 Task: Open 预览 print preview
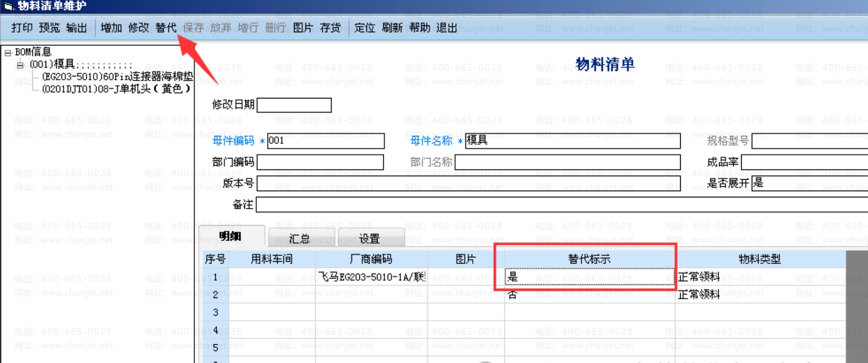pyautogui.click(x=49, y=28)
